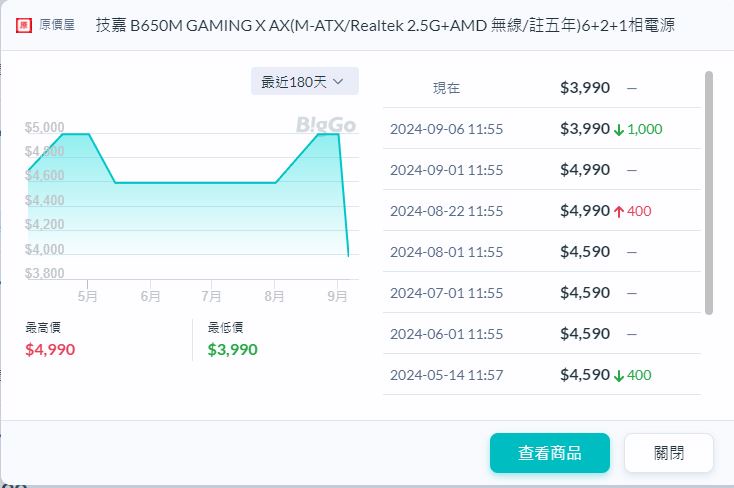Open the 最近180天 time range dropdown
734x488 pixels.
click(304, 81)
